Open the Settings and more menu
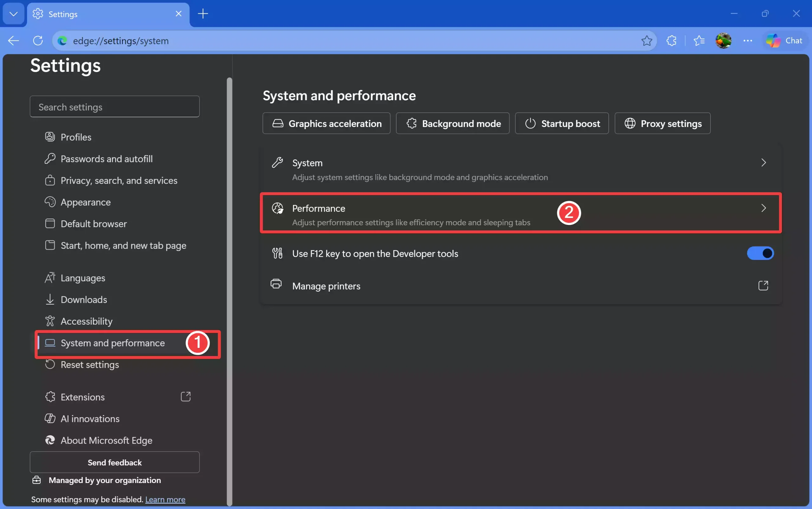This screenshot has width=812, height=509. 748,40
